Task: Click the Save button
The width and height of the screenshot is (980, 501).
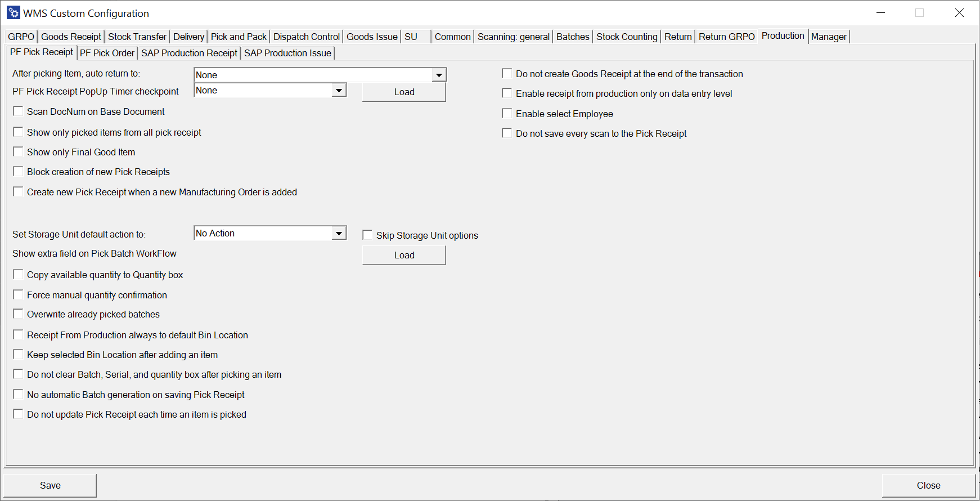Action: [50, 485]
